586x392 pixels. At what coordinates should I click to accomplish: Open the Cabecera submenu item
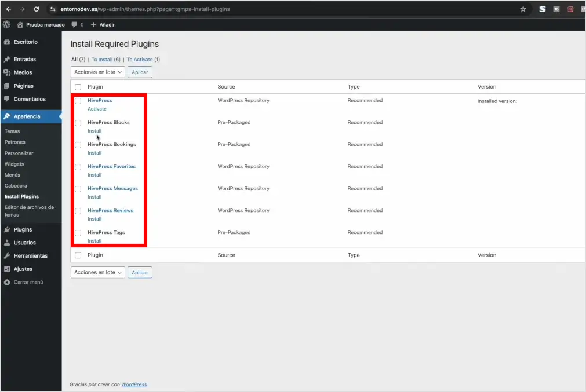click(16, 186)
